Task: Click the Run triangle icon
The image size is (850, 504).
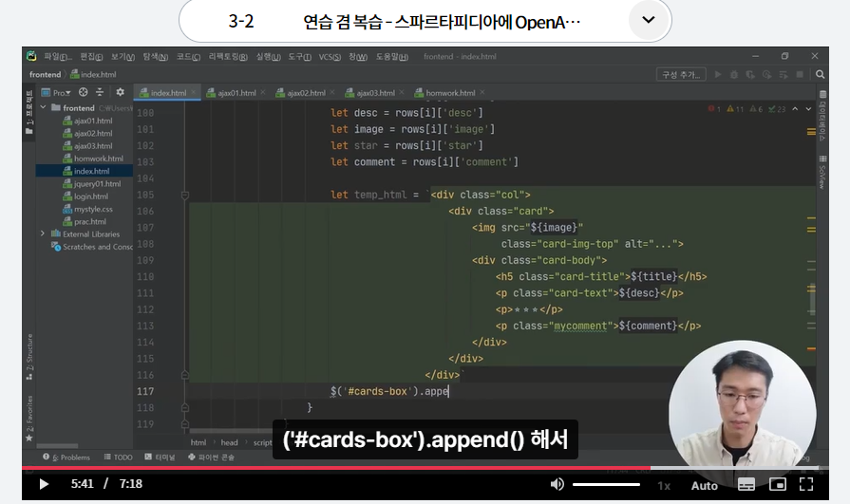Action: click(x=718, y=74)
